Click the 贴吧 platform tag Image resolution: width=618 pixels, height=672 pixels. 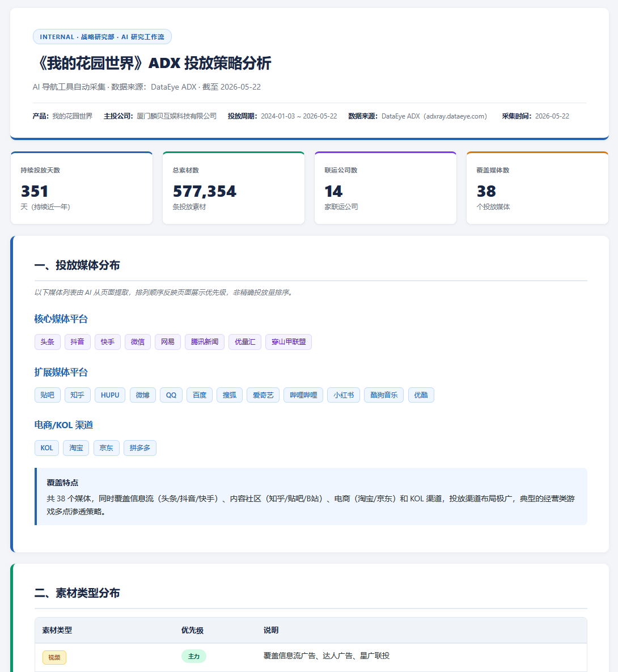point(47,395)
